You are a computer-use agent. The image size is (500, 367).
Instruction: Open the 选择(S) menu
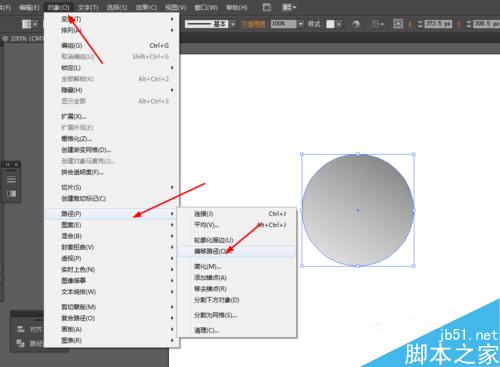(117, 7)
